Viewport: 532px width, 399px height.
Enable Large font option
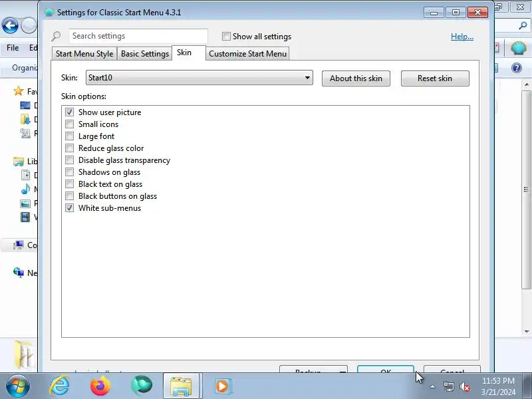pyautogui.click(x=70, y=136)
